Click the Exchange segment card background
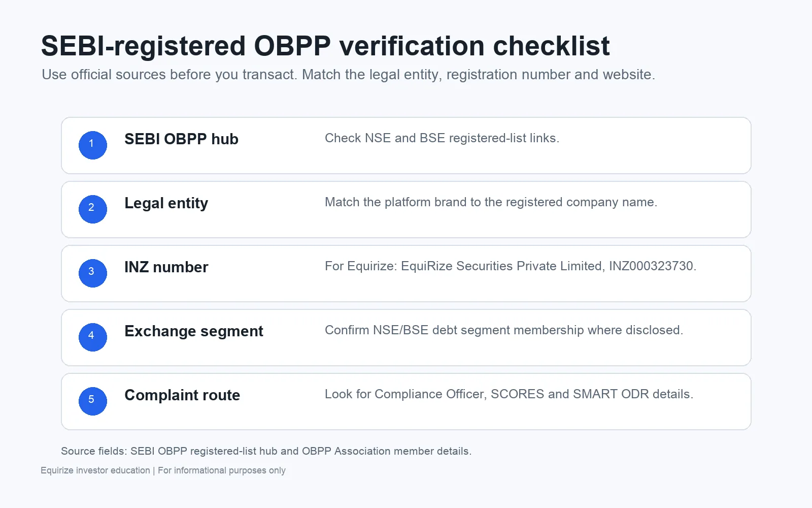Viewport: 812px width, 508px height. [406, 337]
